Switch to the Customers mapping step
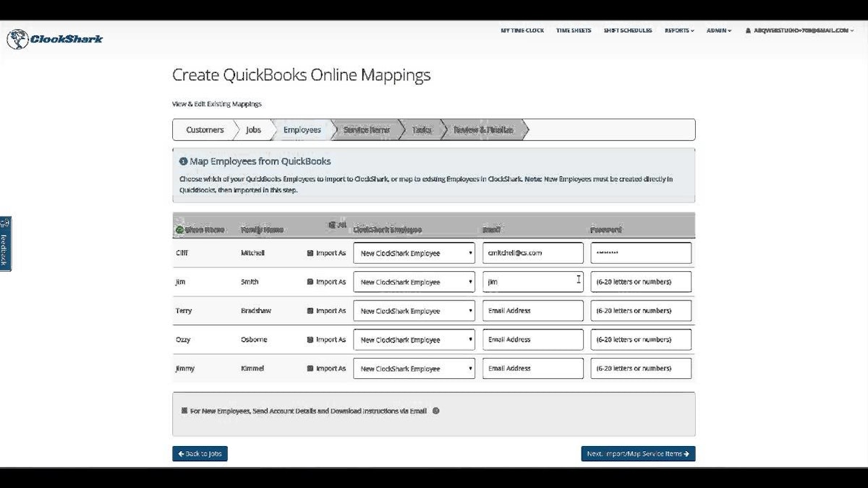Screen dimensions: 868x488 tap(204, 129)
